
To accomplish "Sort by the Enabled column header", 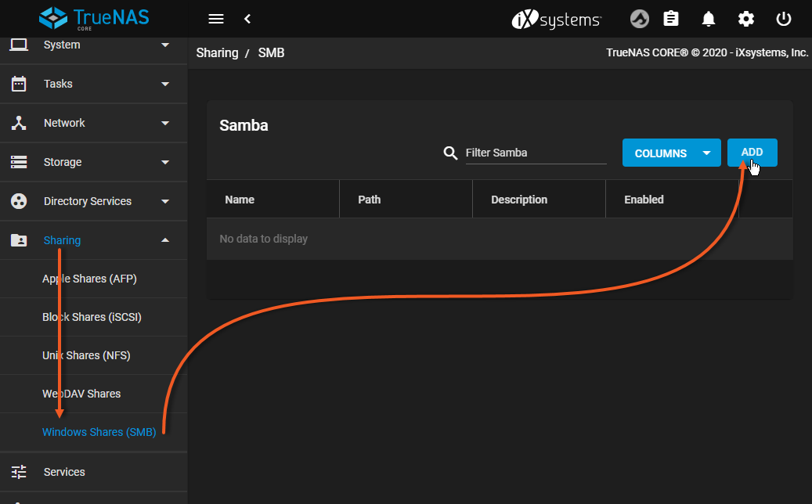I will (x=644, y=200).
